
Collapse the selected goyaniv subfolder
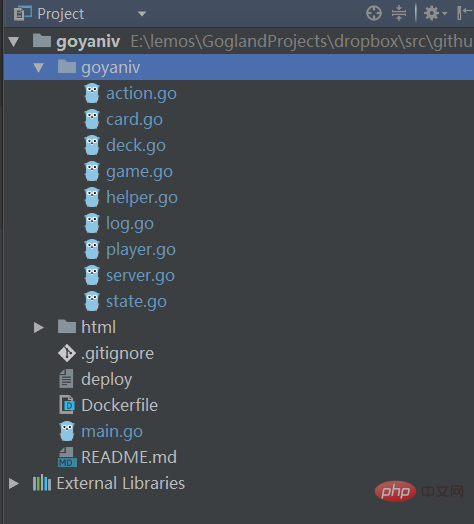point(39,68)
